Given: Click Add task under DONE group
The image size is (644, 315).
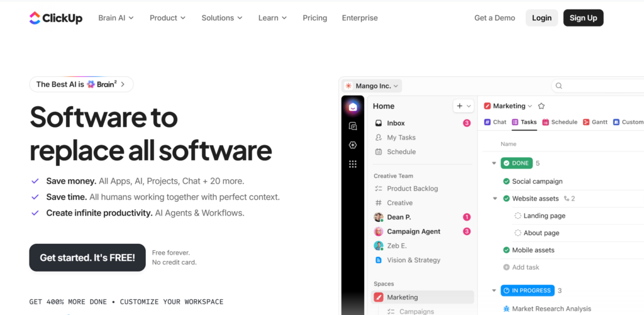Looking at the screenshot, I should click(x=521, y=267).
